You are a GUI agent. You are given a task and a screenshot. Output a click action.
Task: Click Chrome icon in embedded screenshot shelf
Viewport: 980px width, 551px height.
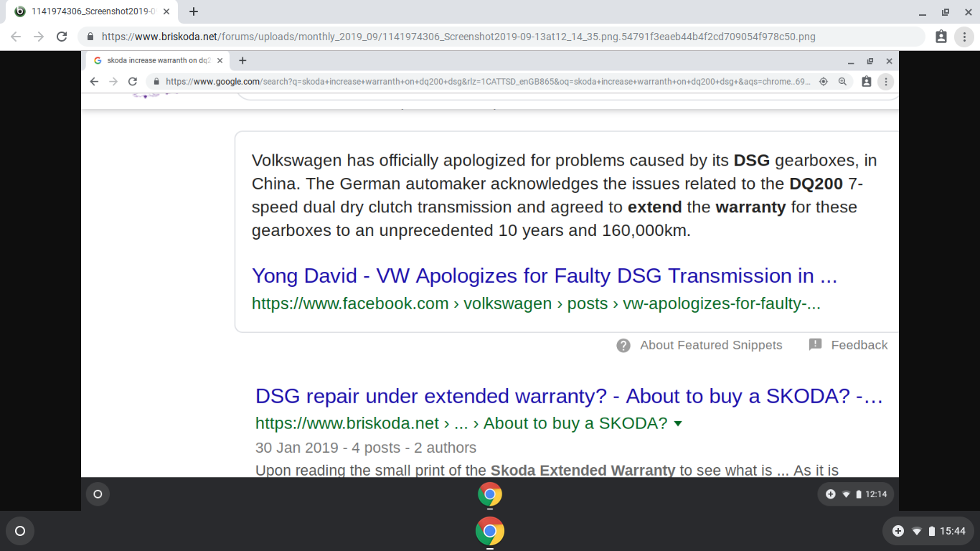click(490, 494)
